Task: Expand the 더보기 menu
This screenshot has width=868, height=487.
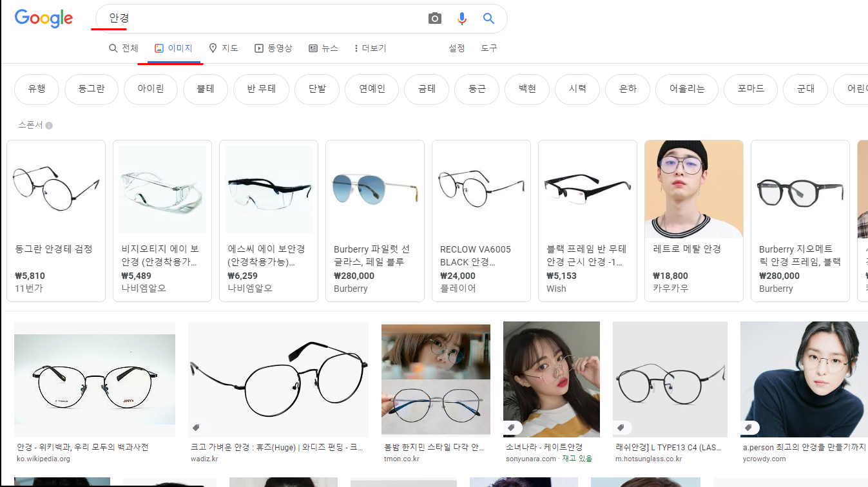Action: (370, 48)
